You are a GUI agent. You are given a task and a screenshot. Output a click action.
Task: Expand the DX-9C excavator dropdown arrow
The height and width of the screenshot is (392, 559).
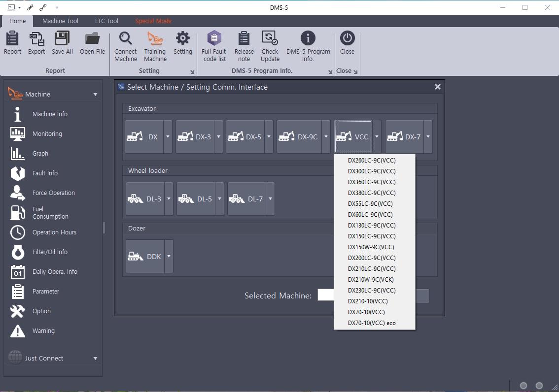pos(326,137)
